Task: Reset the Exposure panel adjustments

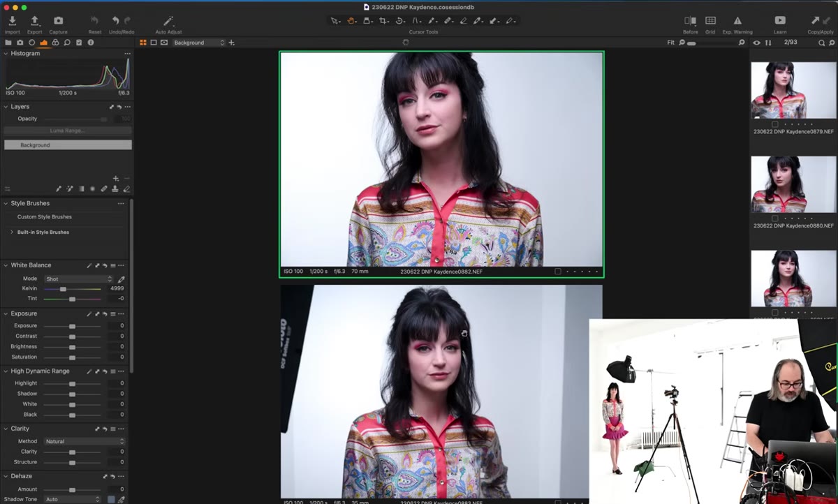Action: click(x=104, y=313)
